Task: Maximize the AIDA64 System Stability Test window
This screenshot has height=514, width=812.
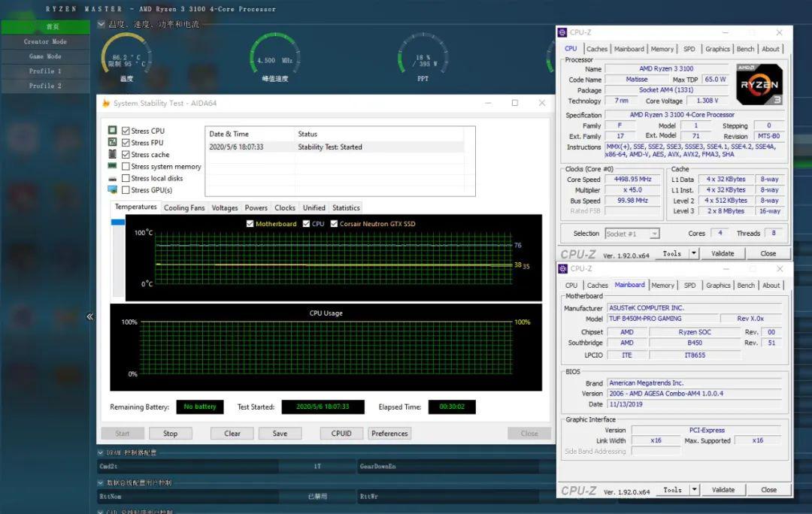Action: [515, 103]
